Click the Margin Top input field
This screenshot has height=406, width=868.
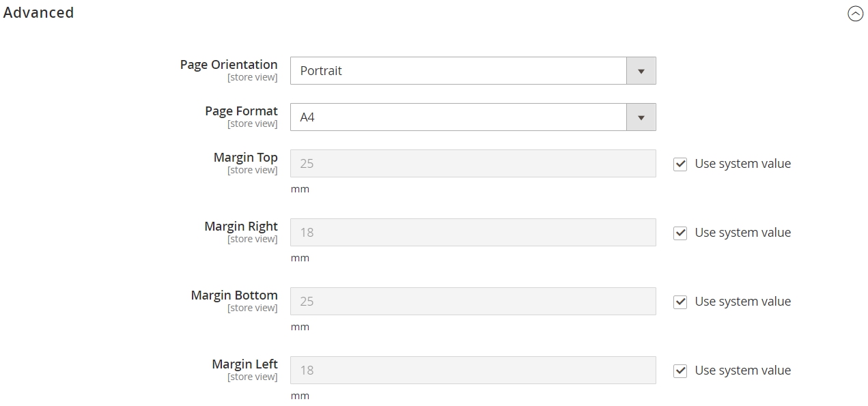(473, 164)
